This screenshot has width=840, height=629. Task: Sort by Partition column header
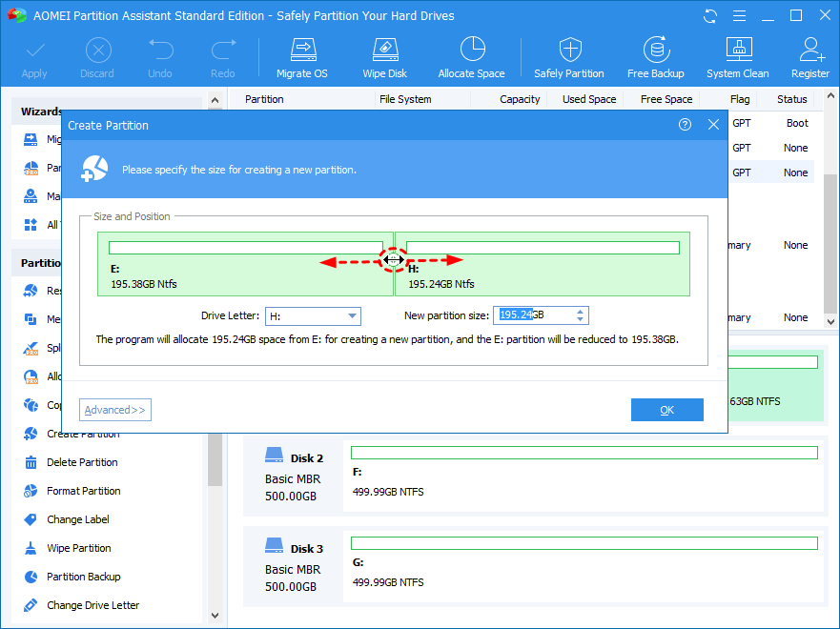tap(265, 99)
